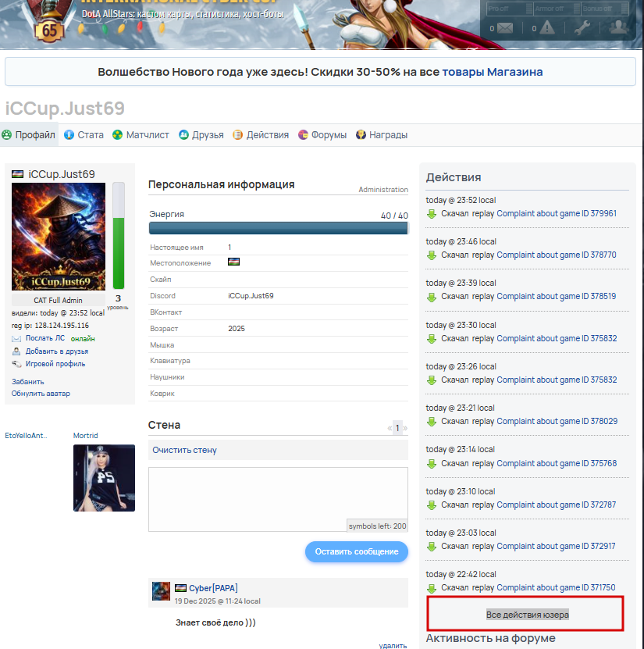Click Mortrid's avatar thumbnail
This screenshot has height=649, width=644.
point(105,478)
